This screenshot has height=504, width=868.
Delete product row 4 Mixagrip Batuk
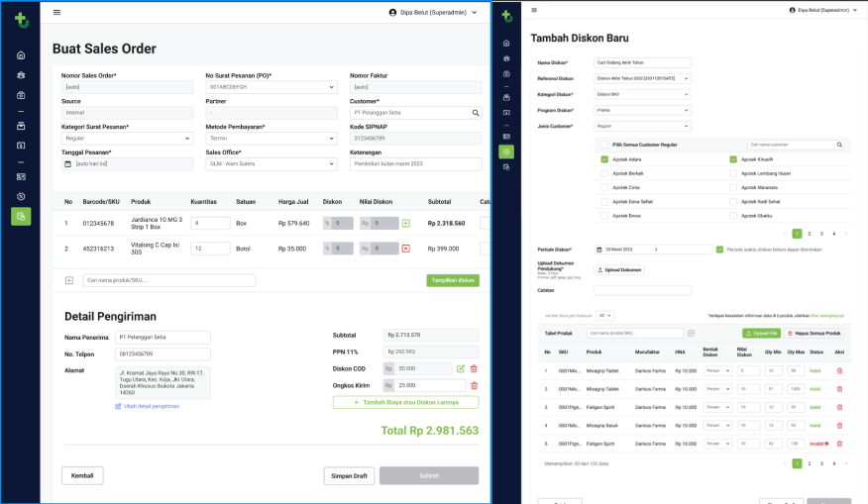(x=839, y=426)
